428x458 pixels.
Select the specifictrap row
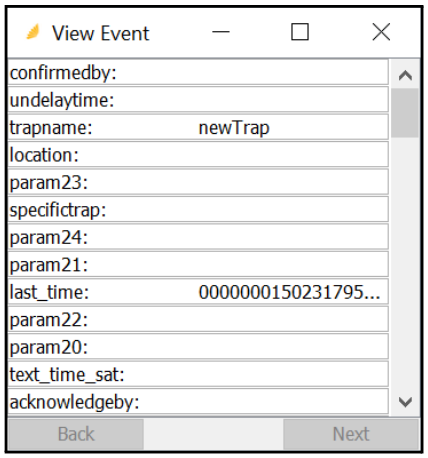point(198,209)
